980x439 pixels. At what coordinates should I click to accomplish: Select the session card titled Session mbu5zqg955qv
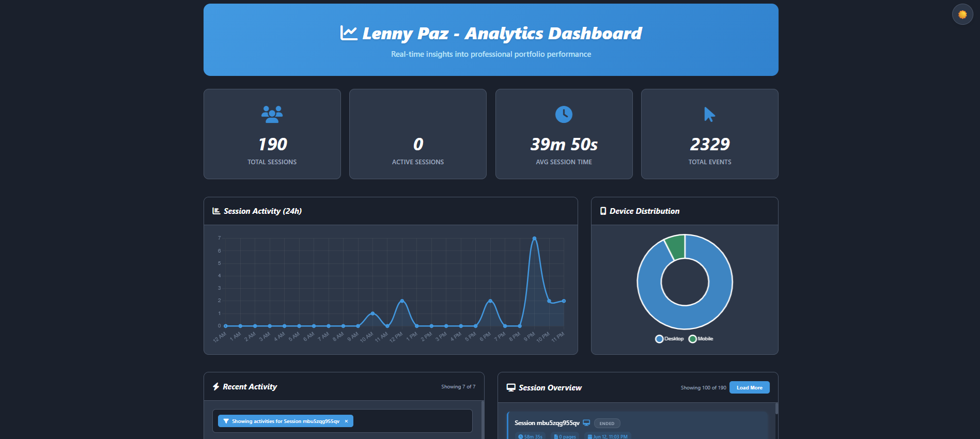point(637,426)
